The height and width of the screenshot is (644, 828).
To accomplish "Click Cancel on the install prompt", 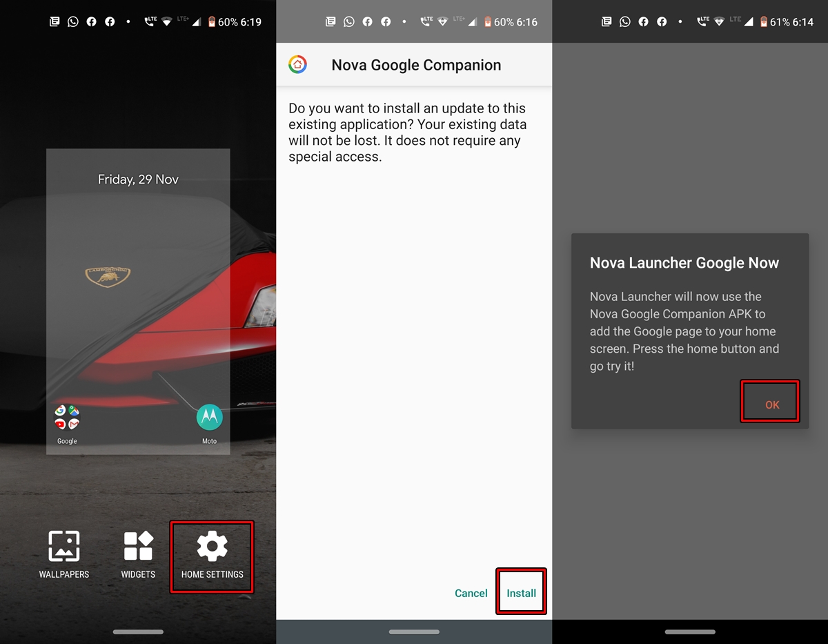I will click(x=471, y=593).
